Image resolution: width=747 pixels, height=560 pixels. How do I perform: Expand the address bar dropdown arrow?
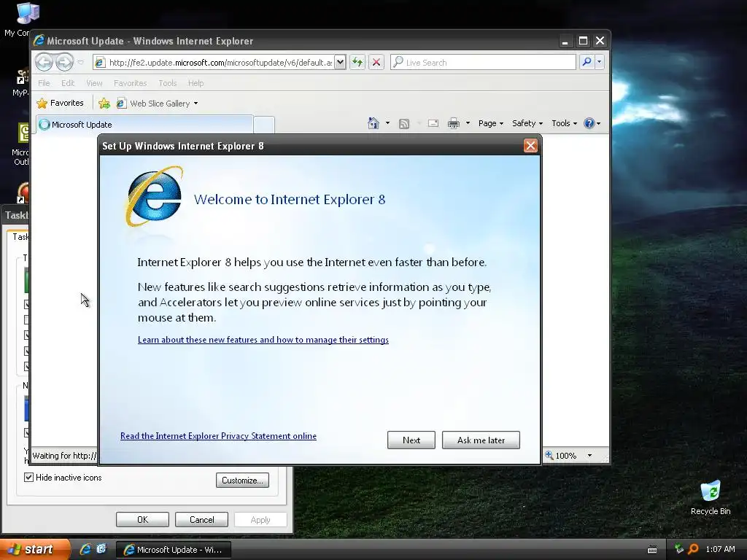pyautogui.click(x=340, y=63)
